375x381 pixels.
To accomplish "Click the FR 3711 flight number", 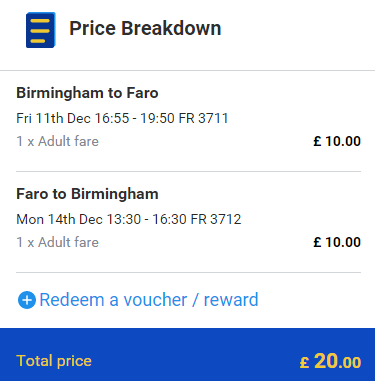I will [203, 118].
